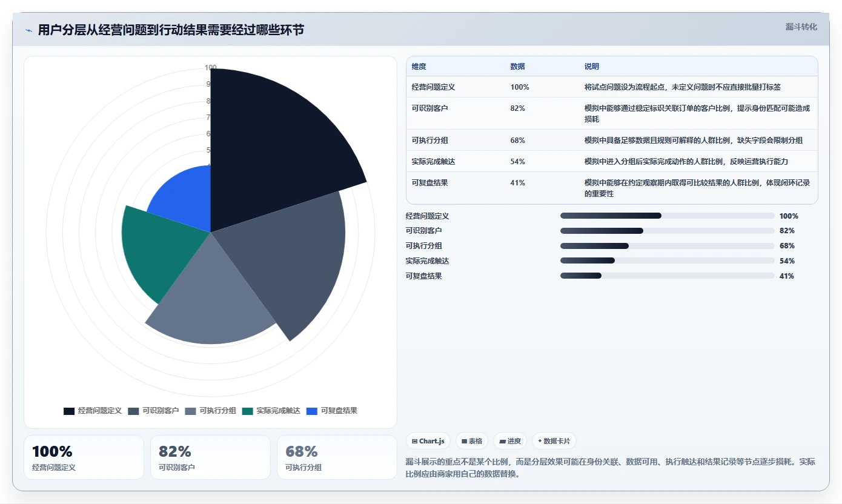Screen dimensions: 842x504
Task: Toggle 可识别客户 legend item in chart
Action: pyautogui.click(x=153, y=411)
